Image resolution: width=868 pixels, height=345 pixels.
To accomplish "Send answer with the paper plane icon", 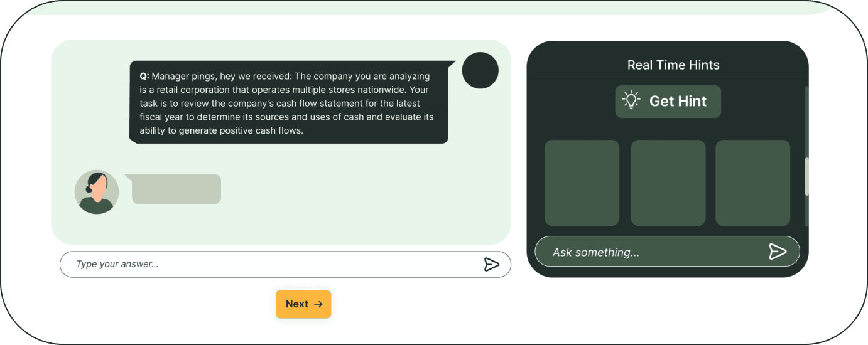I will click(x=491, y=265).
